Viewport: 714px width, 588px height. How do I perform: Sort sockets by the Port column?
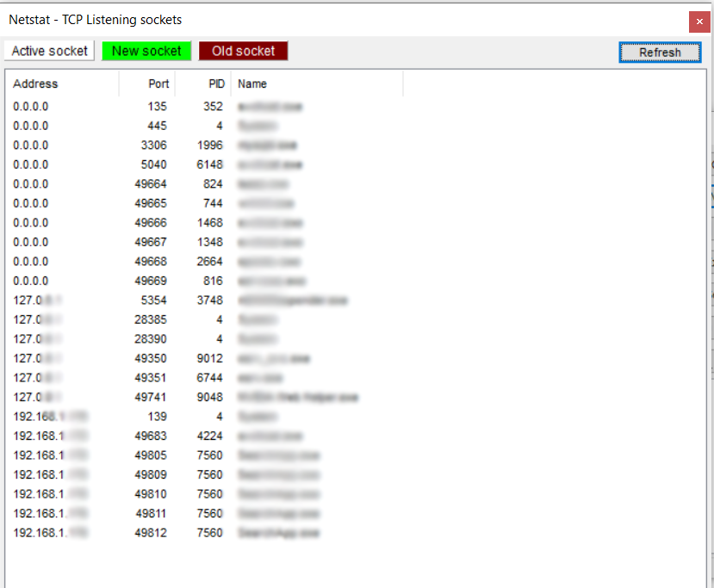click(158, 84)
